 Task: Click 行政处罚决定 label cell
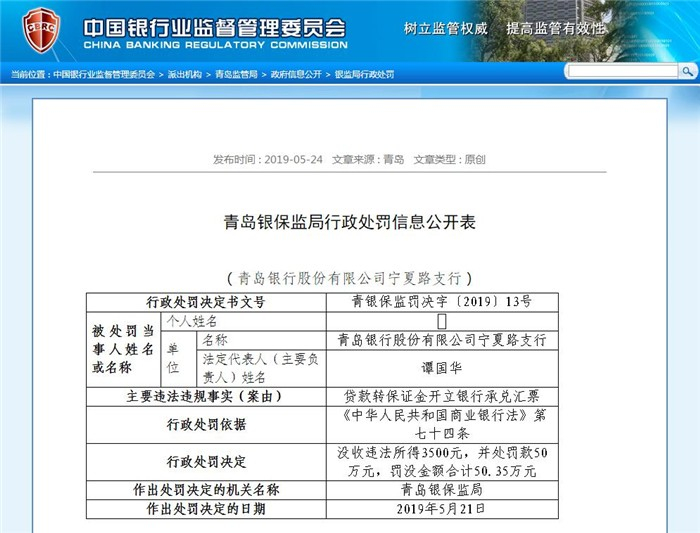pyautogui.click(x=206, y=462)
